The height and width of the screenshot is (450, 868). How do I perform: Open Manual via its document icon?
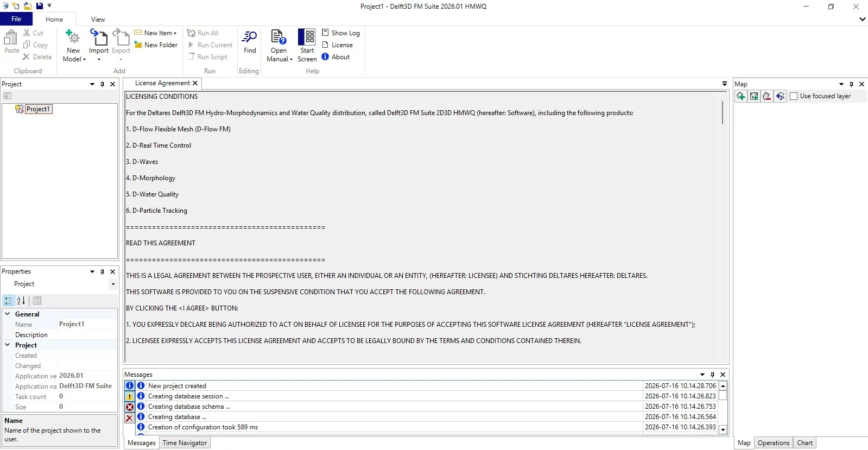278,37
